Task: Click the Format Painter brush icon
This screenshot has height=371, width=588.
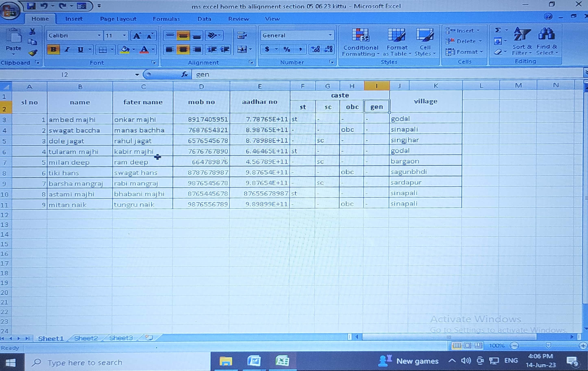Action: point(33,53)
